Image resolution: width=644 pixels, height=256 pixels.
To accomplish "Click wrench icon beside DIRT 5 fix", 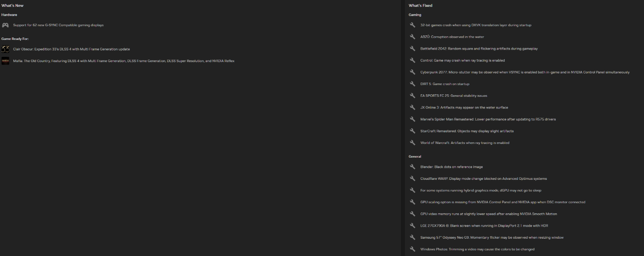I will pyautogui.click(x=413, y=84).
